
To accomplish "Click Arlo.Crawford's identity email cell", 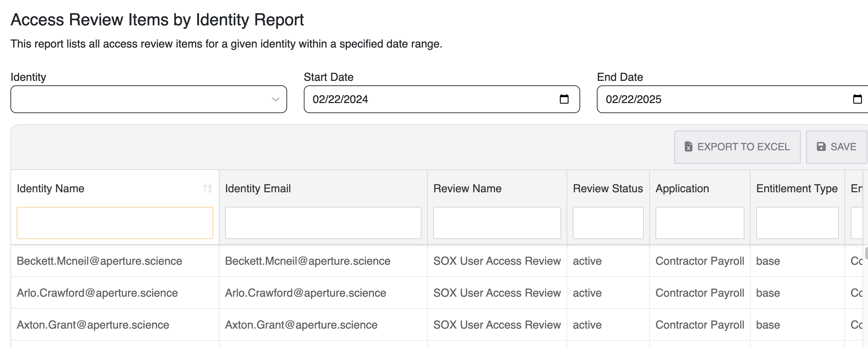I will tap(306, 293).
